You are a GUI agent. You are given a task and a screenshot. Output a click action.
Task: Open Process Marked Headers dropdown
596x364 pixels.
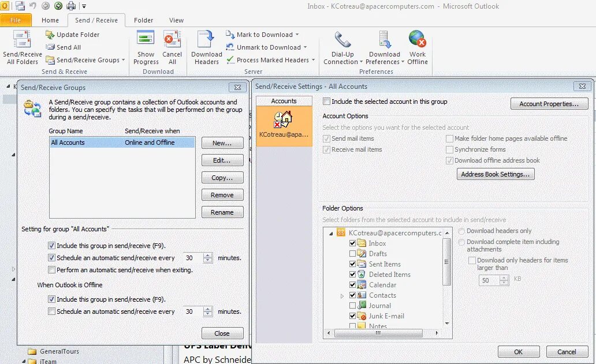coord(313,60)
